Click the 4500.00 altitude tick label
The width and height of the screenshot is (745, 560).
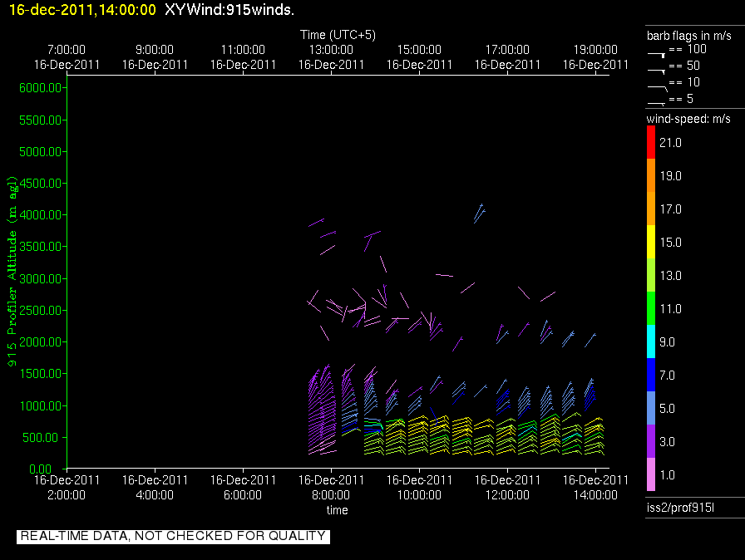[41, 183]
